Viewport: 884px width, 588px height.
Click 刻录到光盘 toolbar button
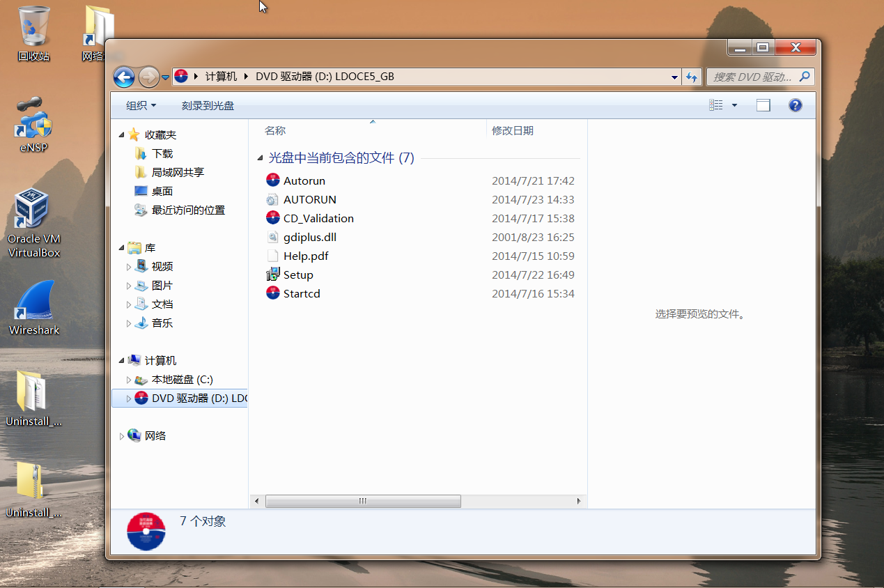coord(208,106)
